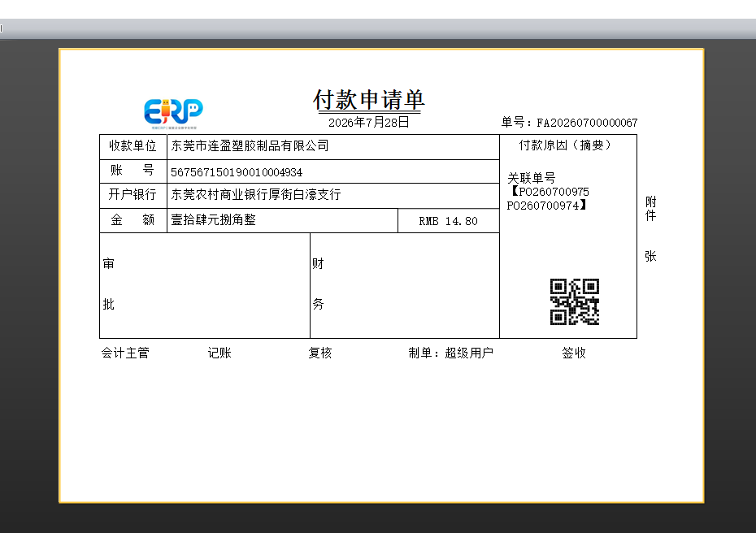Click the 批 character in the approval box
Viewport: 756px width, 533px height.
click(108, 304)
